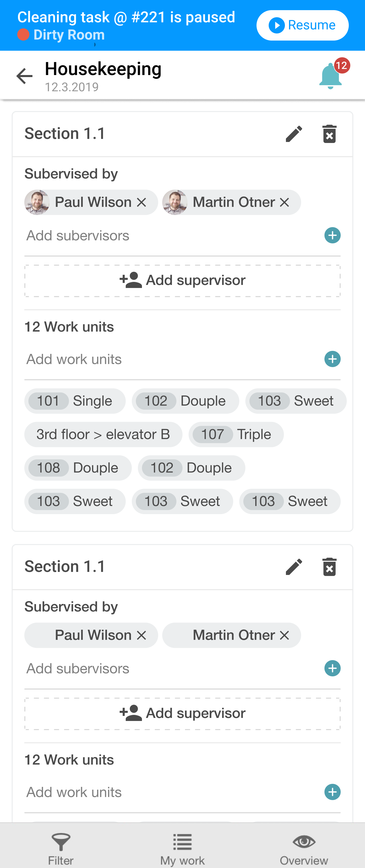The width and height of the screenshot is (365, 868).
Task: Select the 3rd floor > elevator B chip
Action: tap(103, 434)
